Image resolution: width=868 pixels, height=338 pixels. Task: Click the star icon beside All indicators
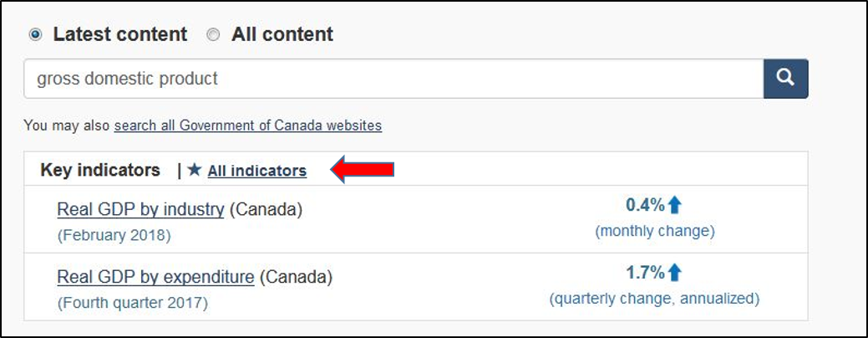coord(195,170)
